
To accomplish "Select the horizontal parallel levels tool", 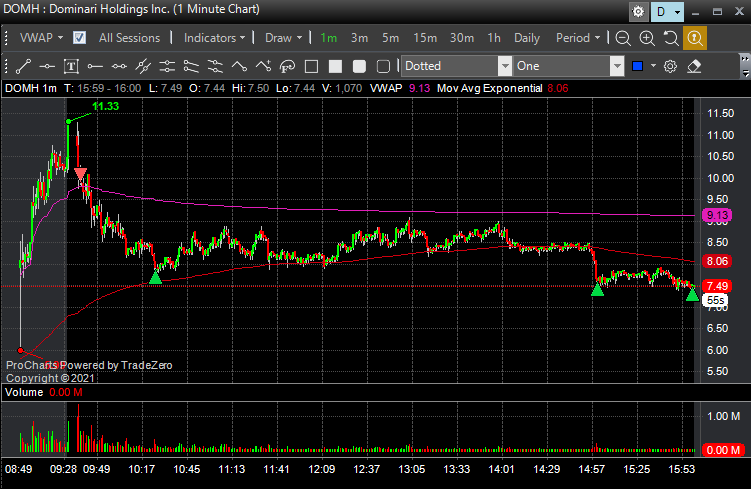I will point(167,66).
